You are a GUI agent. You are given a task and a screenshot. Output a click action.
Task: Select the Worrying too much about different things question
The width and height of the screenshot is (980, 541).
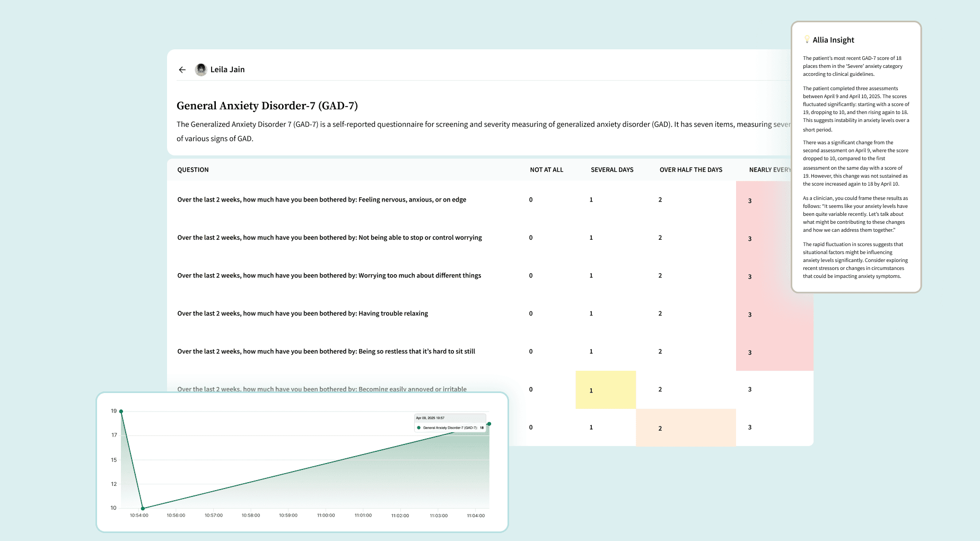[329, 276]
